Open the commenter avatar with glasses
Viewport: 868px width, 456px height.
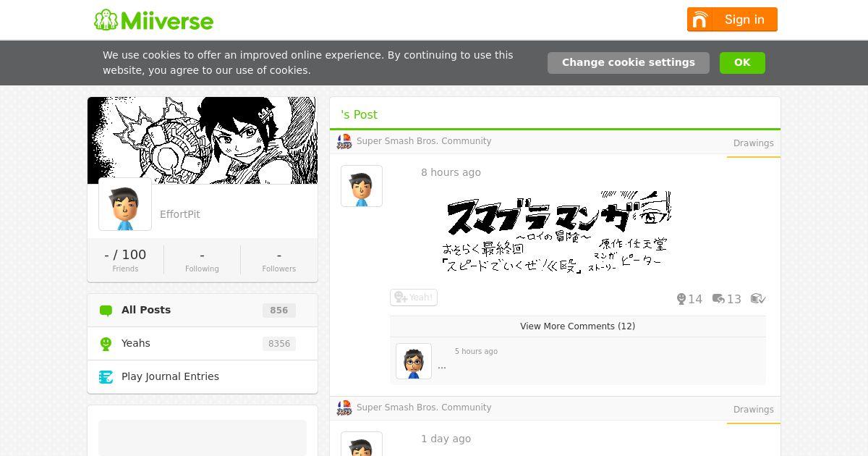(x=414, y=361)
